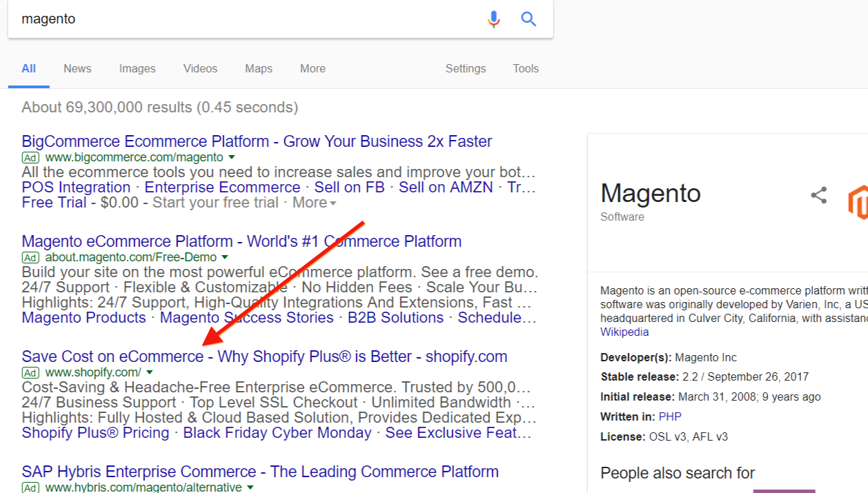Click the Ad badge beside www.shopify.com
The image size is (868, 493).
[x=30, y=372]
